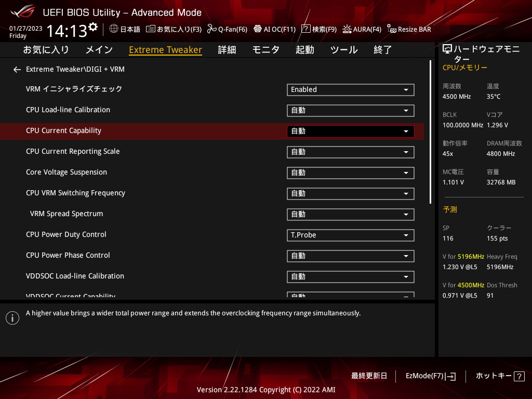Open the 詳細 tab
Image resolution: width=532 pixels, height=399 pixels.
click(x=227, y=50)
